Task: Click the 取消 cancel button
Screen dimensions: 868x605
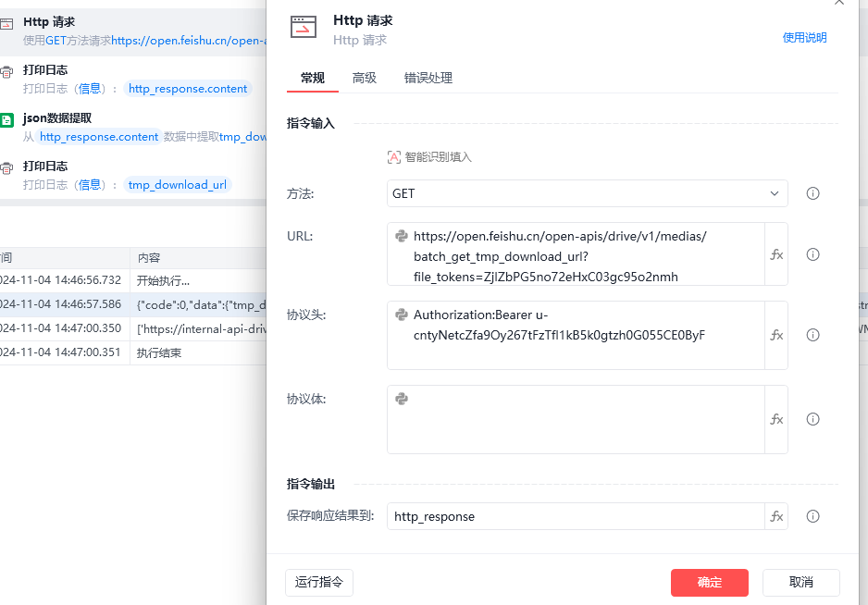Action: pyautogui.click(x=800, y=582)
